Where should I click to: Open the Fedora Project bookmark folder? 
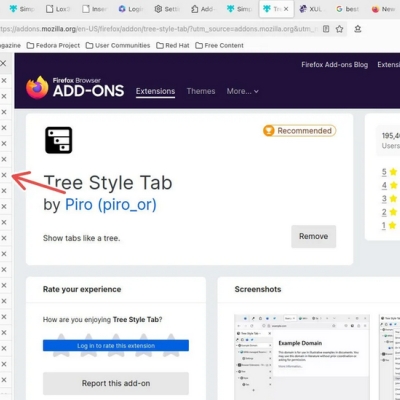[53, 45]
